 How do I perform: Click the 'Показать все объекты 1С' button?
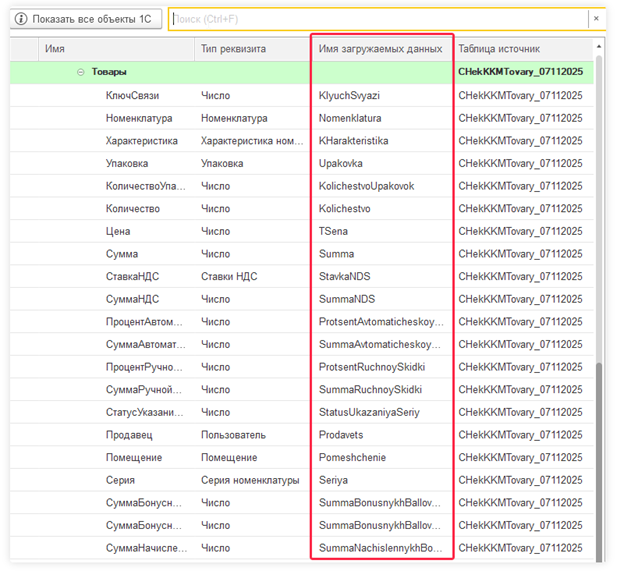86,19
